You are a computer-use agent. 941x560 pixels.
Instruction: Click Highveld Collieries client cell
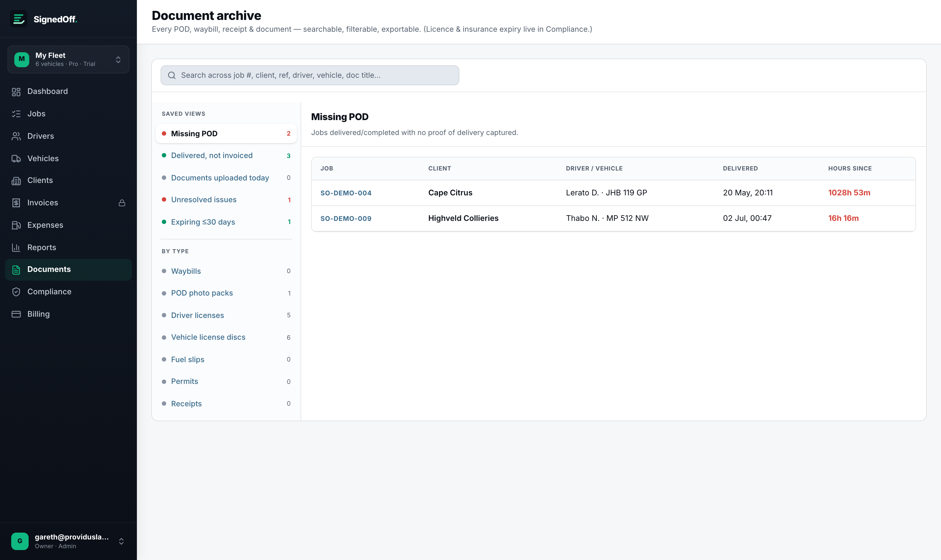463,218
